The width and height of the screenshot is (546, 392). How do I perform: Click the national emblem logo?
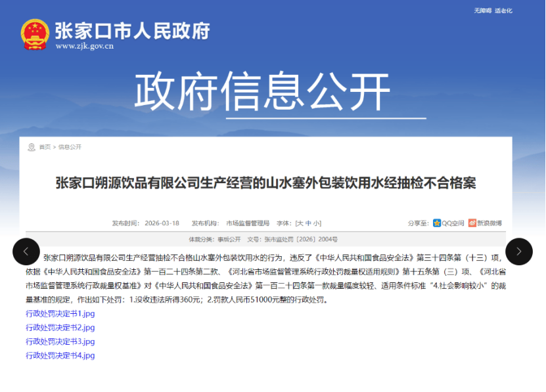[x=35, y=35]
